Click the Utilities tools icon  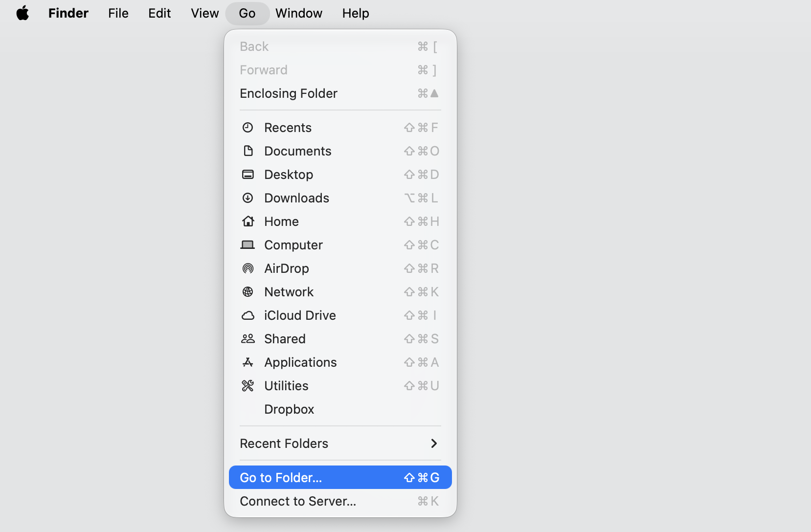[248, 386]
